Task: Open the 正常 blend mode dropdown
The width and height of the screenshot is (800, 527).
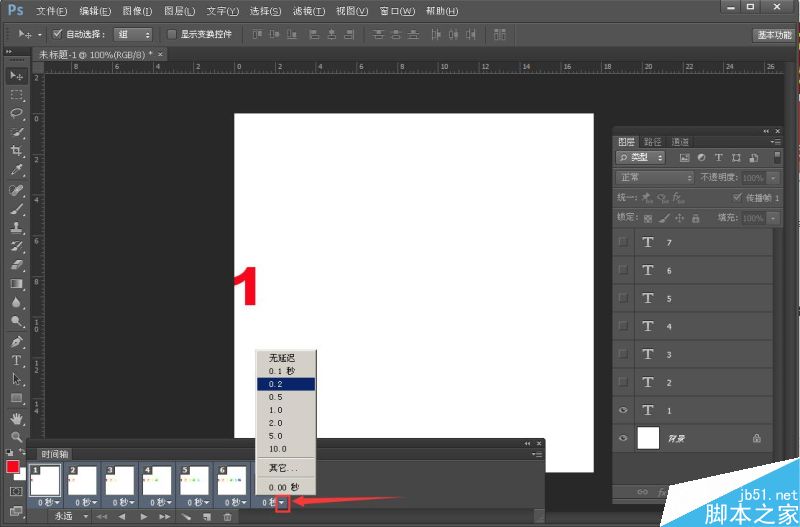Action: [655, 177]
